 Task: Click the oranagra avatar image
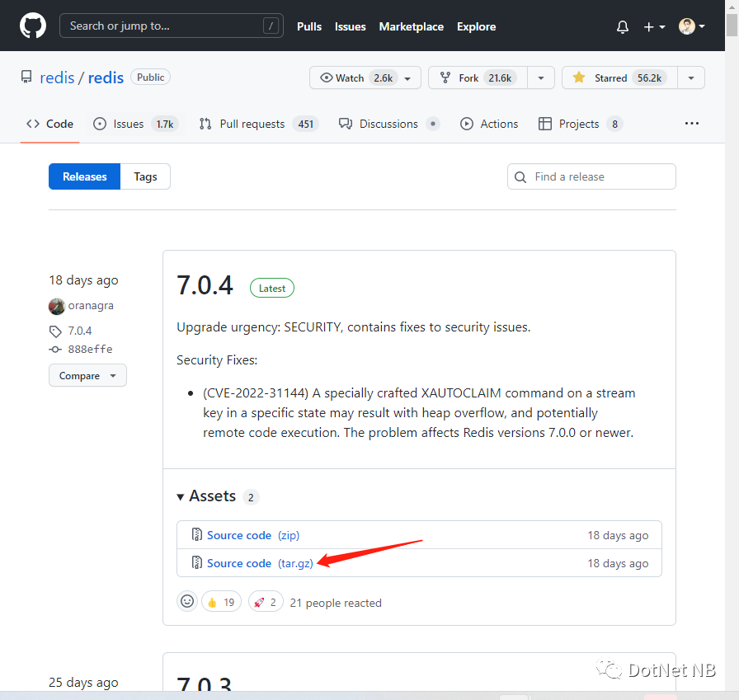click(57, 306)
